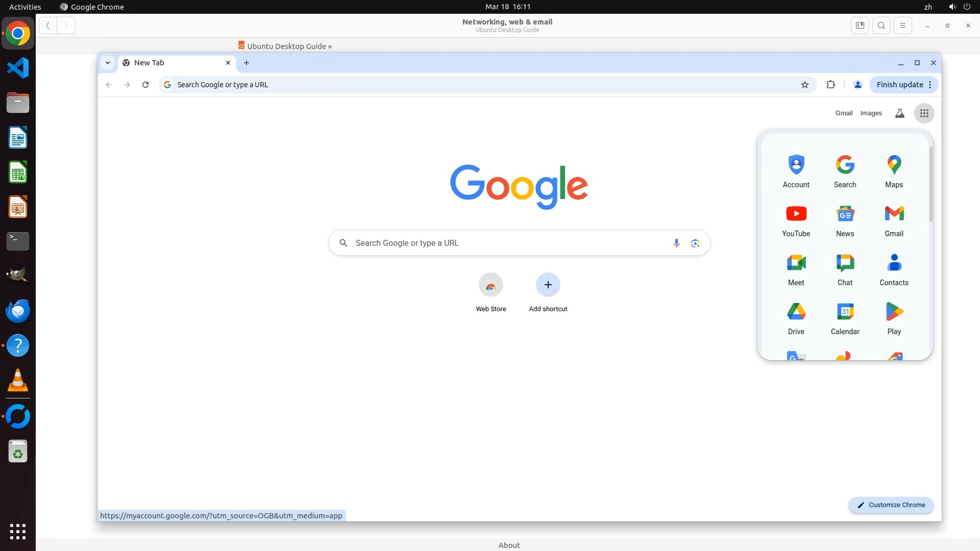Click the voice search microphone icon
This screenshot has width=980, height=551.
click(676, 243)
